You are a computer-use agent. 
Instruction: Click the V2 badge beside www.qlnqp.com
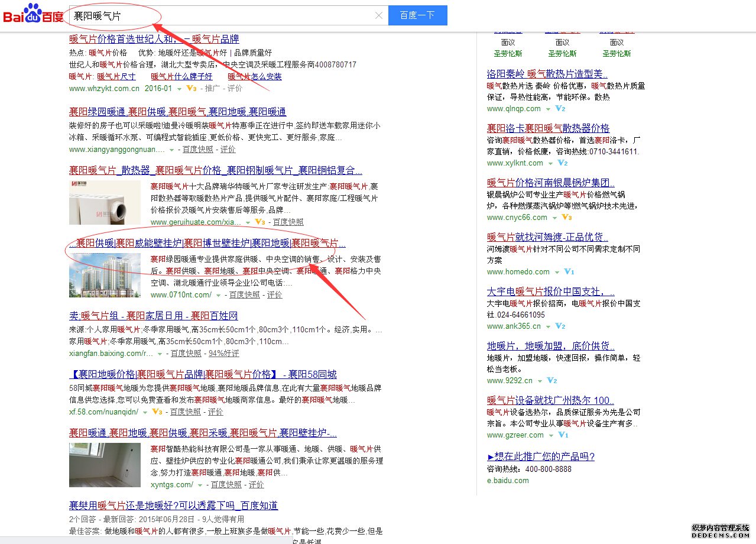coord(560,109)
